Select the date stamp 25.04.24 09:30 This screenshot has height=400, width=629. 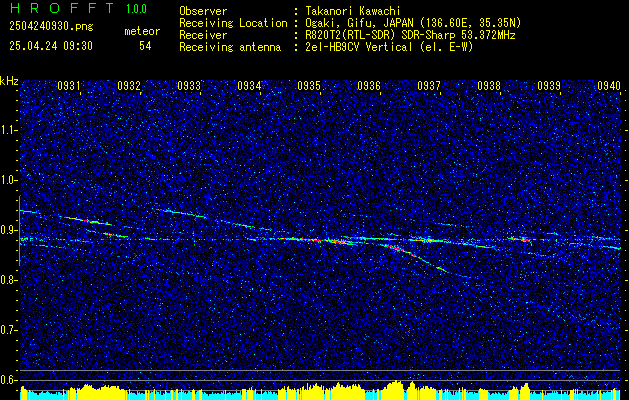pyautogui.click(x=51, y=46)
